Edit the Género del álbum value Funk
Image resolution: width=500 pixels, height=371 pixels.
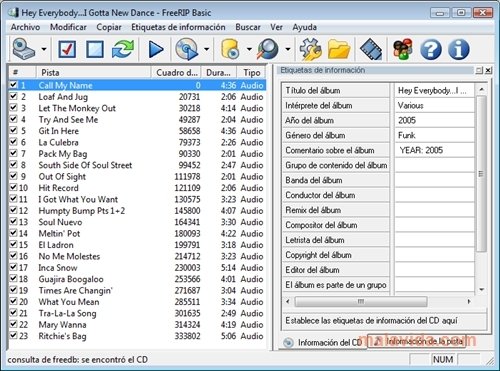tap(434, 135)
